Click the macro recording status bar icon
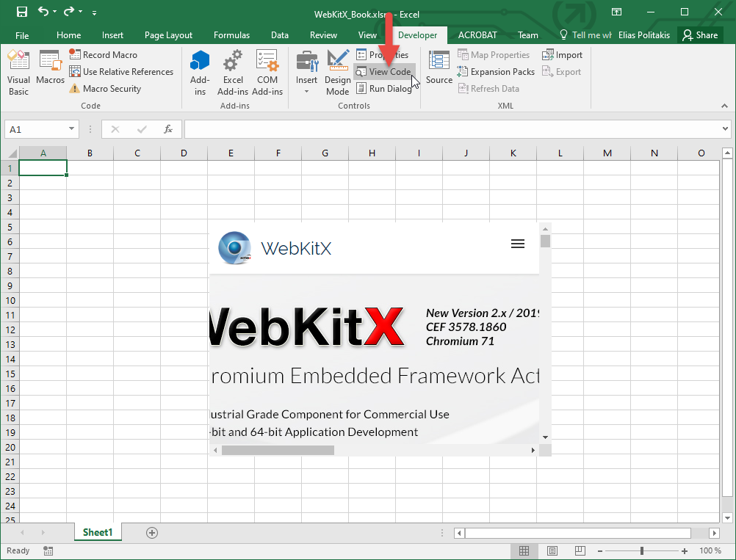736x560 pixels. tap(48, 550)
